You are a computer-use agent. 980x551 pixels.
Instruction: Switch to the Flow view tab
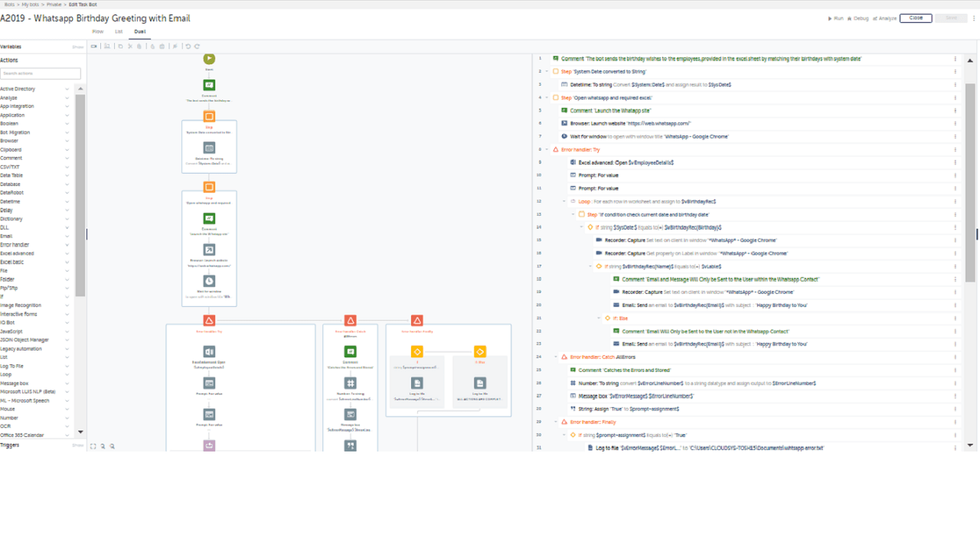click(x=98, y=31)
